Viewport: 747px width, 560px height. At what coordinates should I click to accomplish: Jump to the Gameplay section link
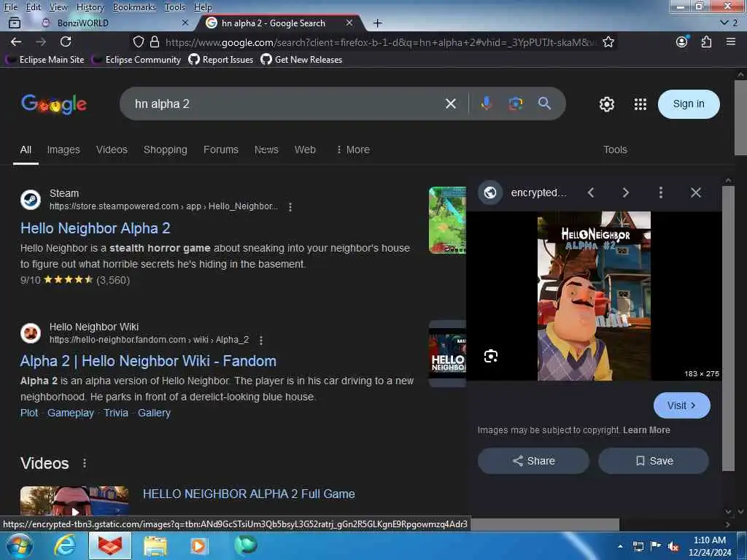tap(71, 413)
